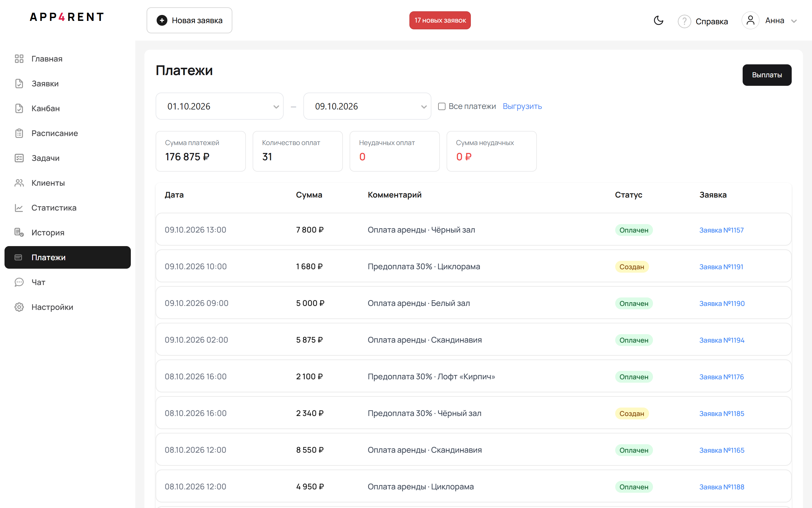Click Создан status of Циклорама prepayment

point(632,267)
